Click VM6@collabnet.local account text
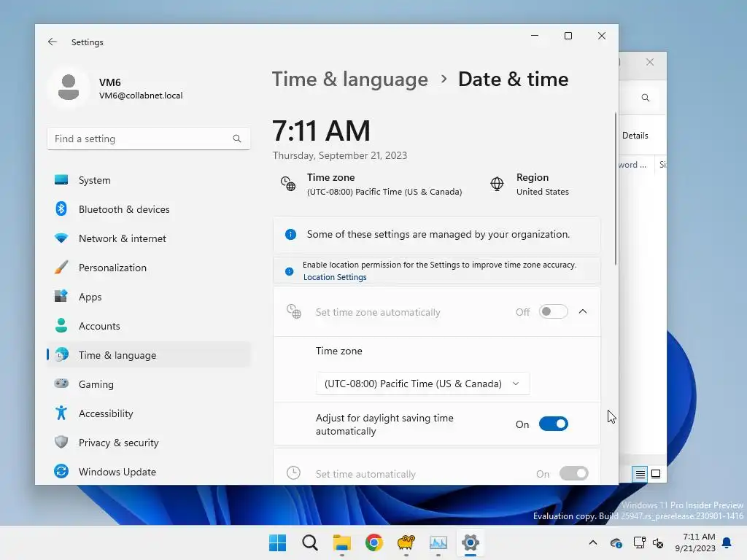 click(141, 96)
